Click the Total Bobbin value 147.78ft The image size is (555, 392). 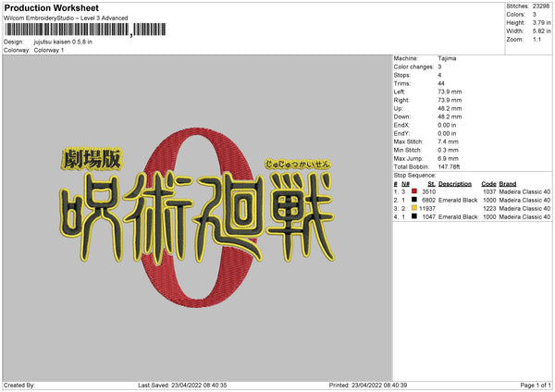pos(449,166)
